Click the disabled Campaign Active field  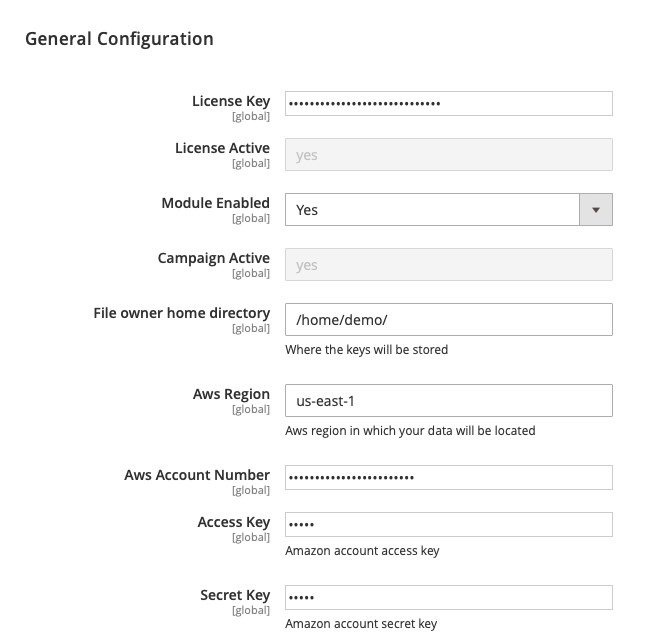tap(448, 265)
